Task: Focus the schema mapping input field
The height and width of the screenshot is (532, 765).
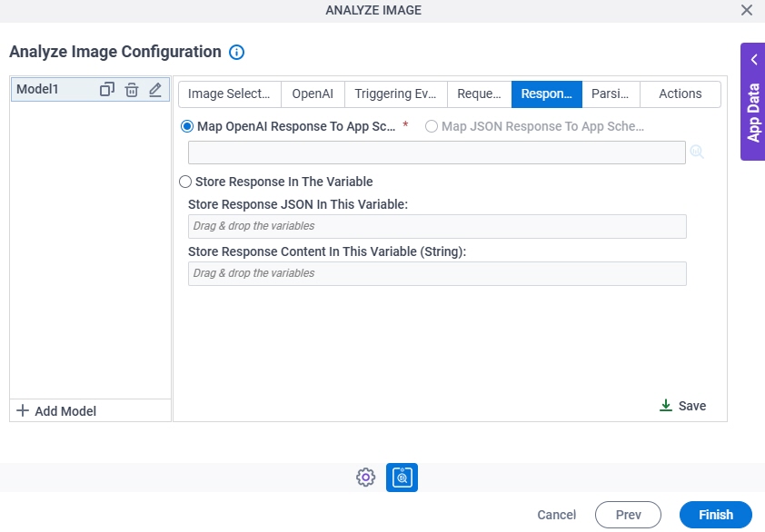Action: (437, 153)
